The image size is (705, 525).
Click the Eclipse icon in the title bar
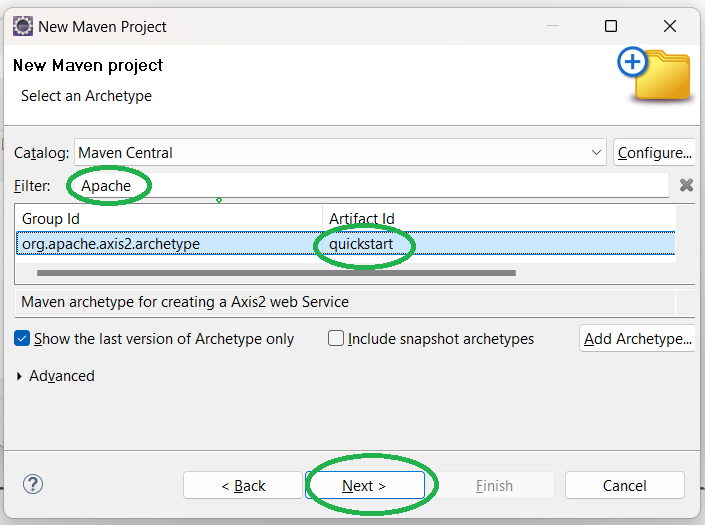(x=22, y=26)
